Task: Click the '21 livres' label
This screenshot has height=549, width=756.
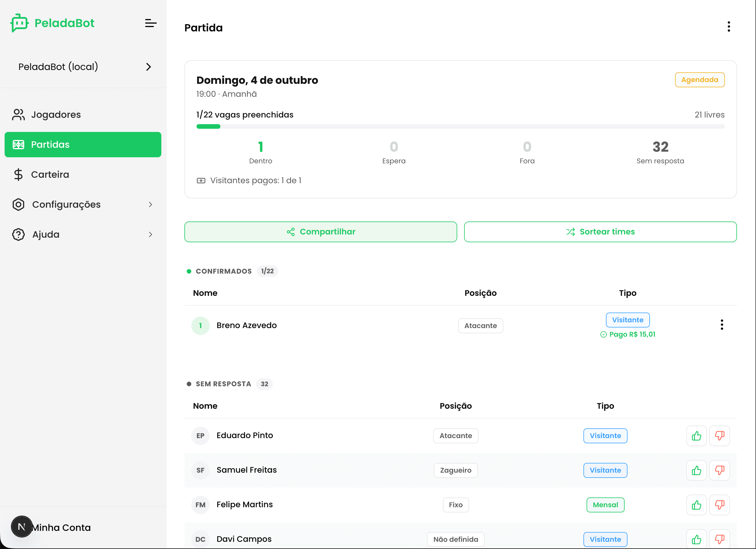Action: 709,115
